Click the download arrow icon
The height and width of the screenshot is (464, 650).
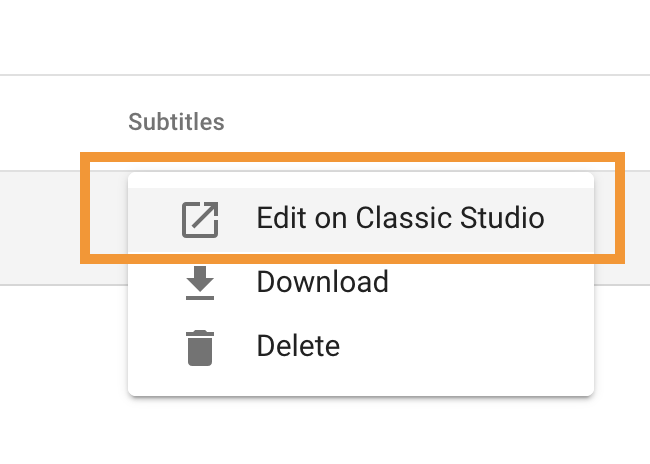[x=200, y=283]
